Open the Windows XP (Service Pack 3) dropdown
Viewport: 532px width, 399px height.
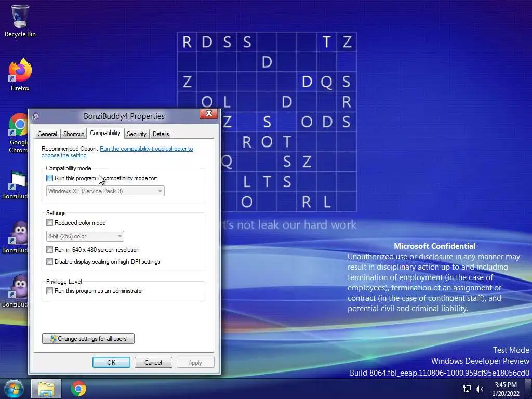click(x=105, y=191)
